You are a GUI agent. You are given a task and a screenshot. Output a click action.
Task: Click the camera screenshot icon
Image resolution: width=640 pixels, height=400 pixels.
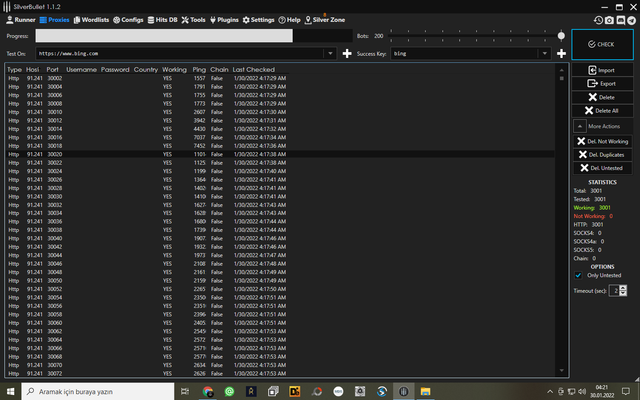click(609, 20)
